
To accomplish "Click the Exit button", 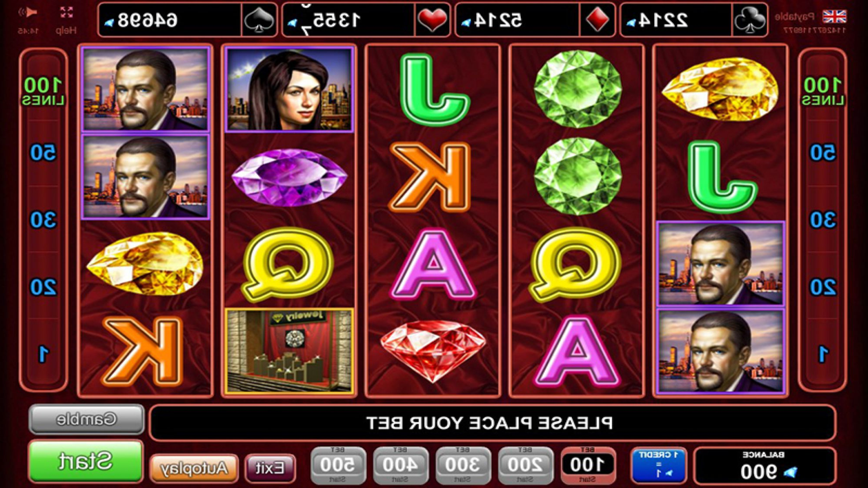I will (270, 468).
